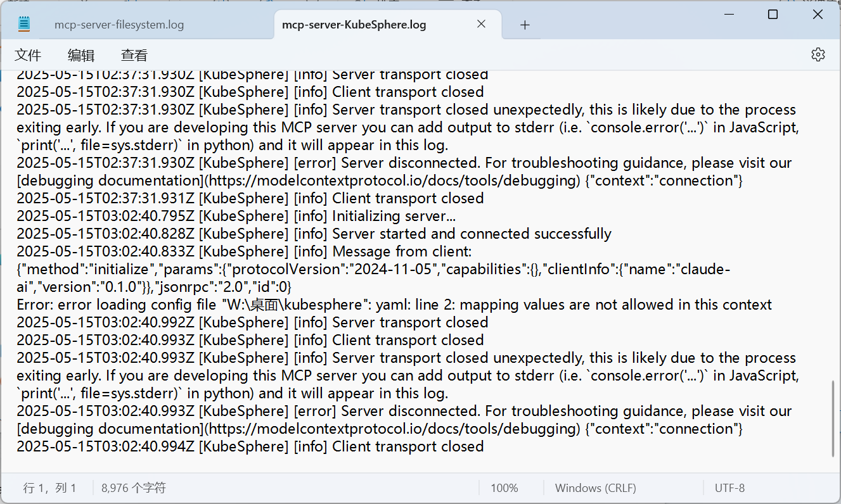Open the 编辑 menu

[81, 55]
